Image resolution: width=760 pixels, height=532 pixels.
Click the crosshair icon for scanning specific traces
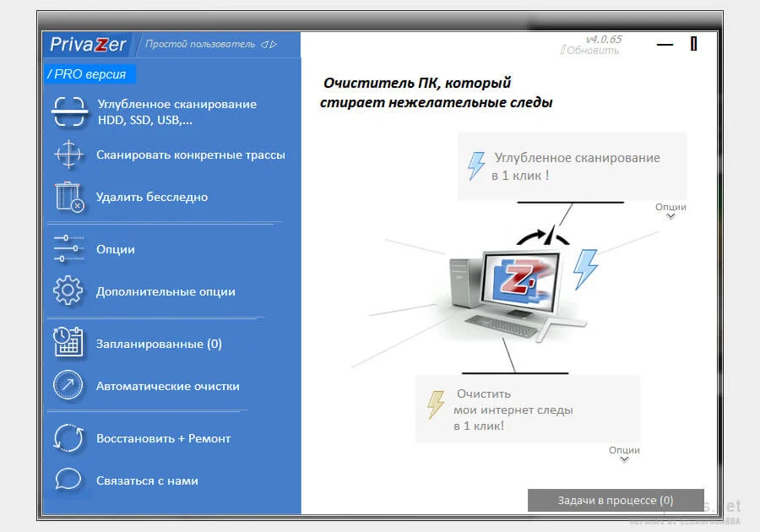[x=69, y=155]
